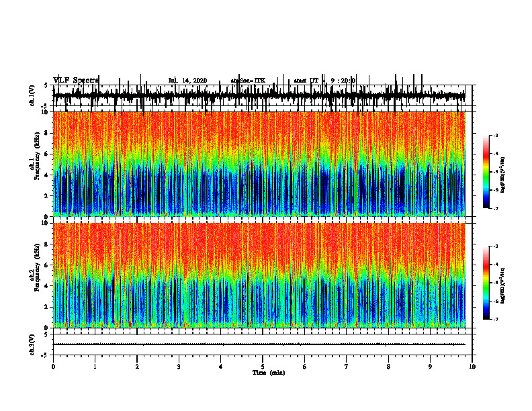This screenshot has height=411, width=532.
Task: Click the 6 kHz tick on ch.2 frequency axis
Action: (x=47, y=265)
